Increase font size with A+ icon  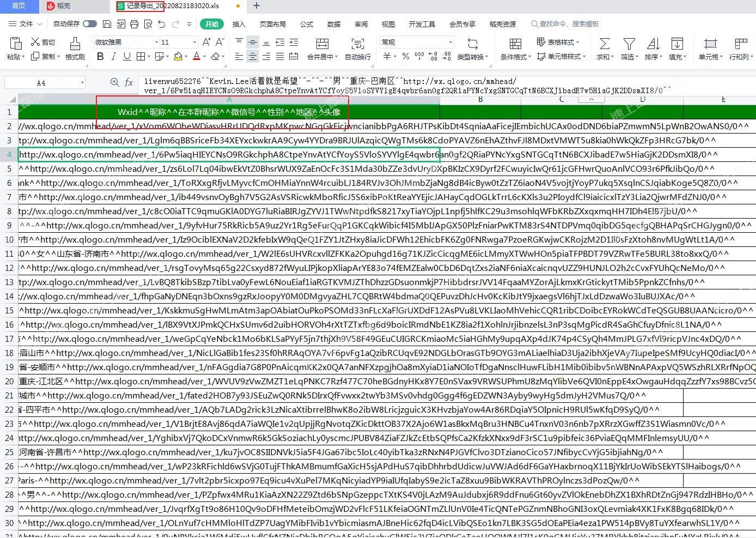(x=206, y=42)
